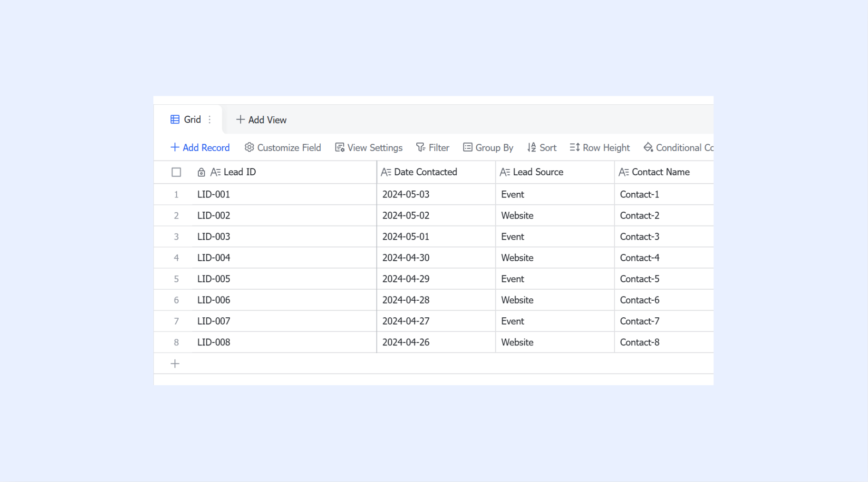The height and width of the screenshot is (482, 868).
Task: Click the plus icon below the last row
Action: click(175, 363)
